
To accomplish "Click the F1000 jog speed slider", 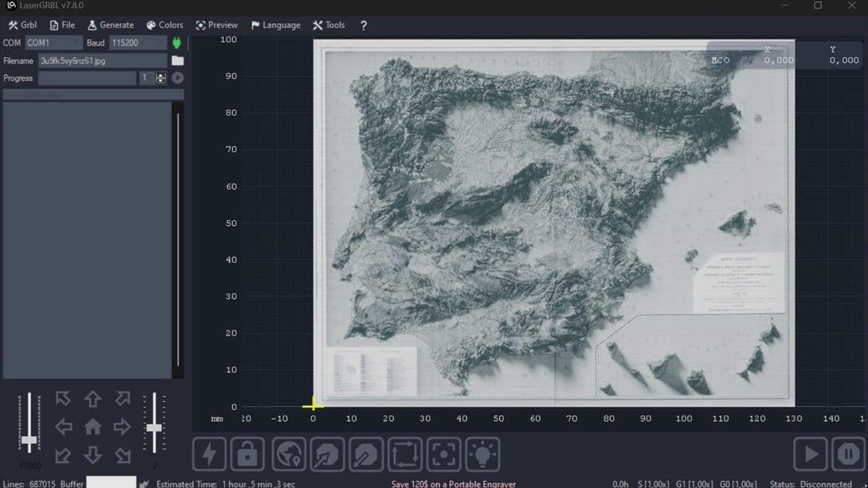I will tap(29, 440).
